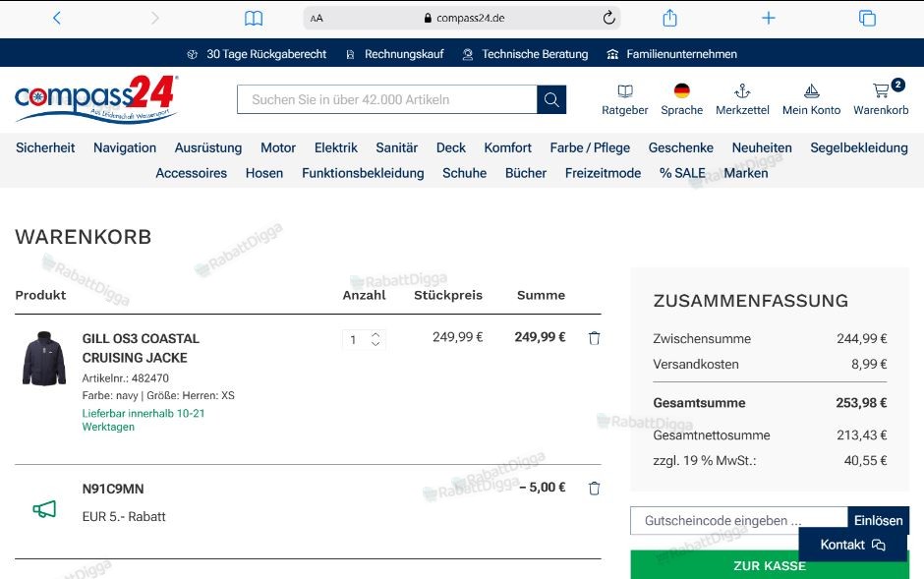Focus the Gutscheincode eingeben field
Screen dimensions: 924x579
pyautogui.click(x=739, y=521)
